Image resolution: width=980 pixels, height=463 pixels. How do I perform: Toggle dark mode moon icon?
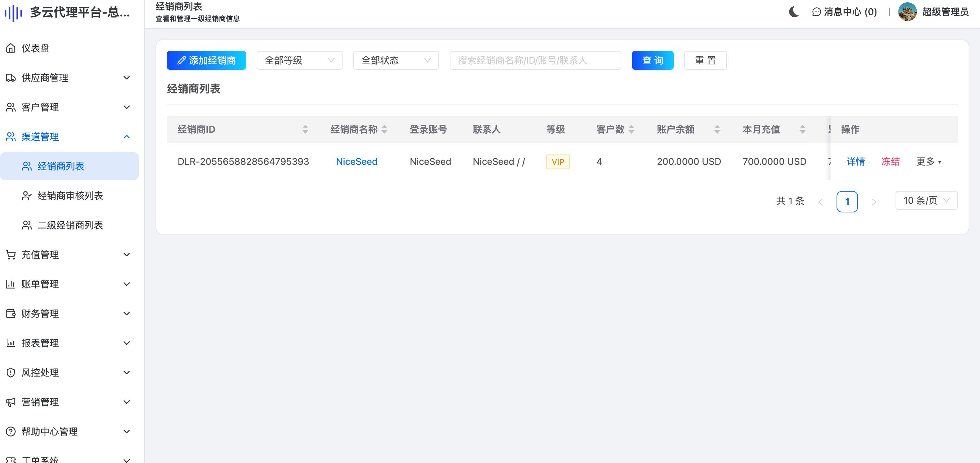[794, 12]
